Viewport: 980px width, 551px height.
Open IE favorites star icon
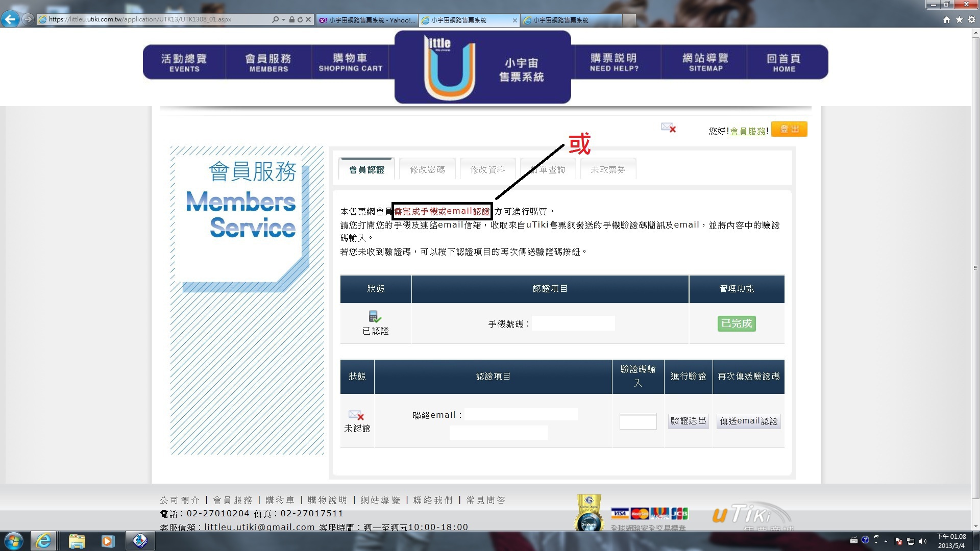point(959,20)
